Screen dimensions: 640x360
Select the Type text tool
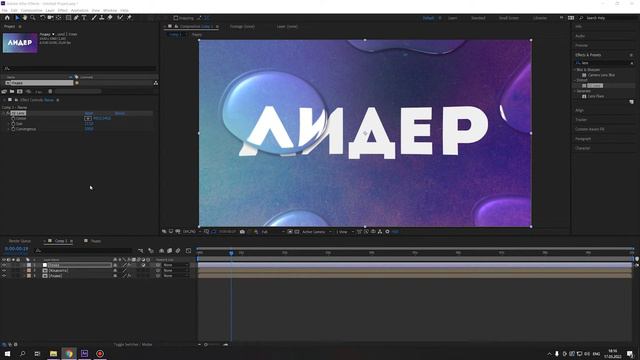point(84,18)
